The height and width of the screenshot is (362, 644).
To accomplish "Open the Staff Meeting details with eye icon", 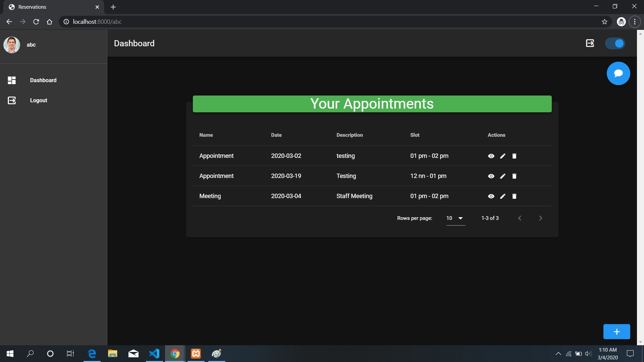I will 491,196.
